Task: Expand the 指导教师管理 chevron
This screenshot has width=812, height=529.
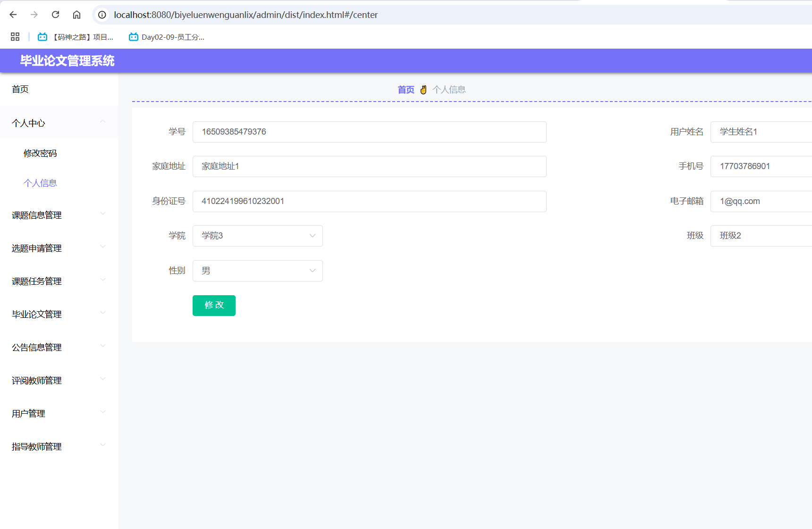Action: (102, 445)
